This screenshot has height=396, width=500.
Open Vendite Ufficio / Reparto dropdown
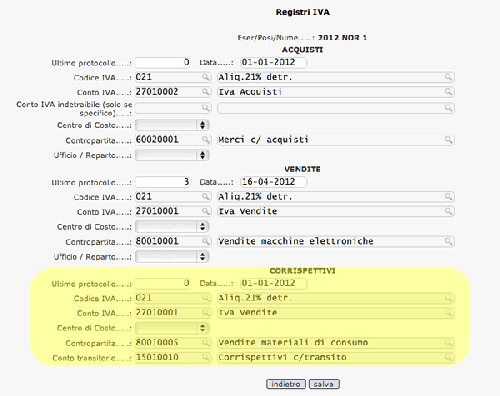172,257
